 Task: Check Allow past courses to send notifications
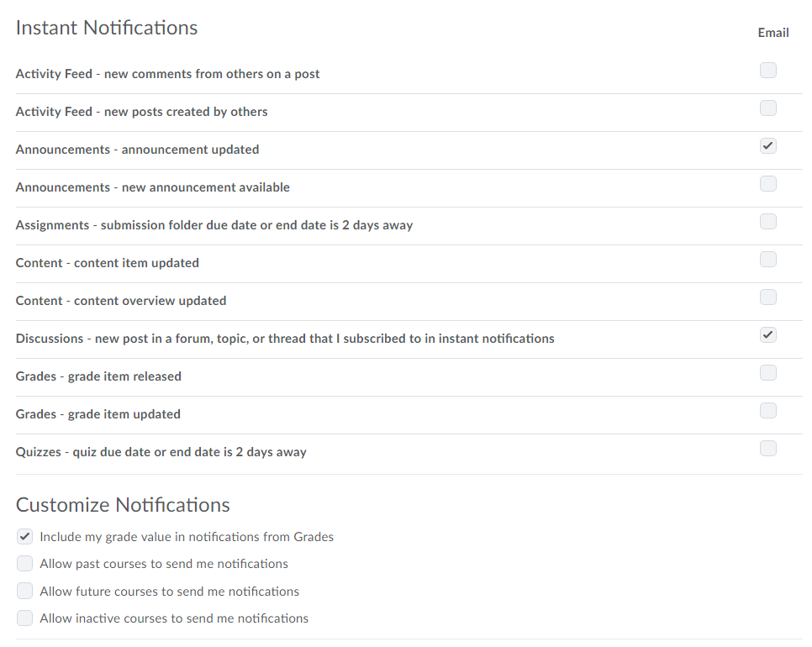click(25, 564)
